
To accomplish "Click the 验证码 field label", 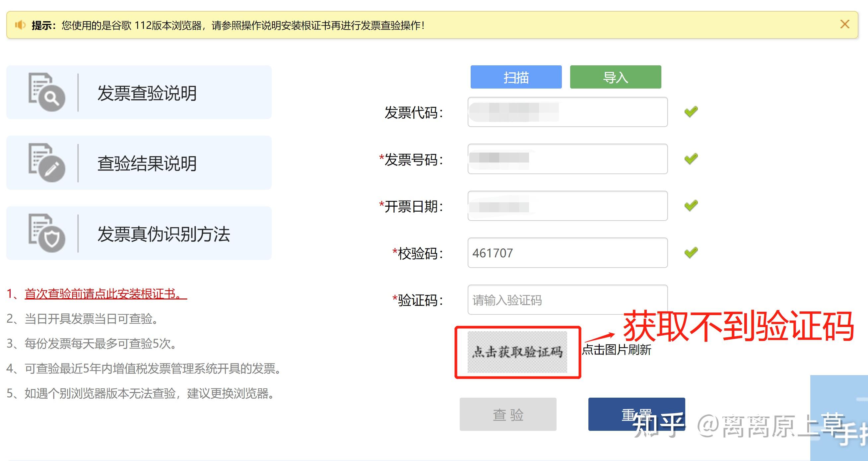I will click(x=418, y=300).
